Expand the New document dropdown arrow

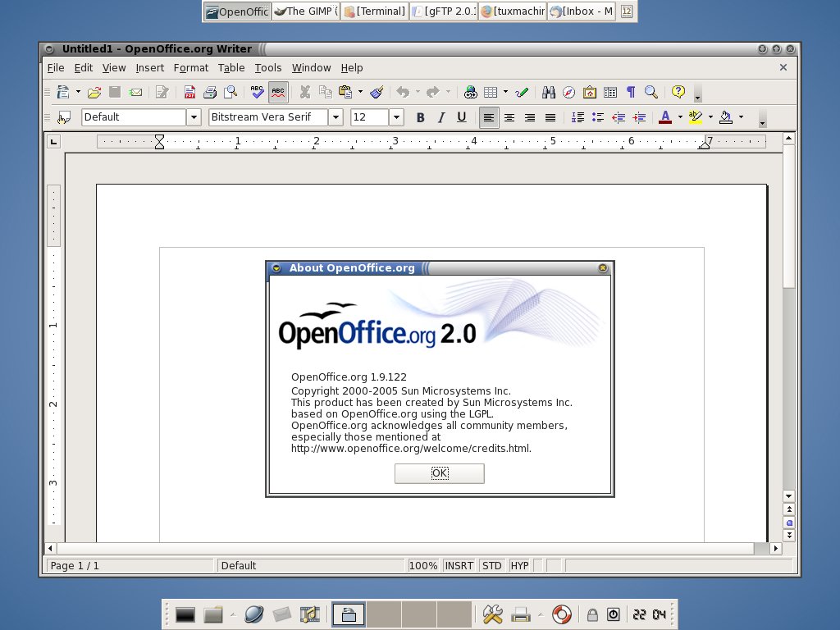pos(78,92)
